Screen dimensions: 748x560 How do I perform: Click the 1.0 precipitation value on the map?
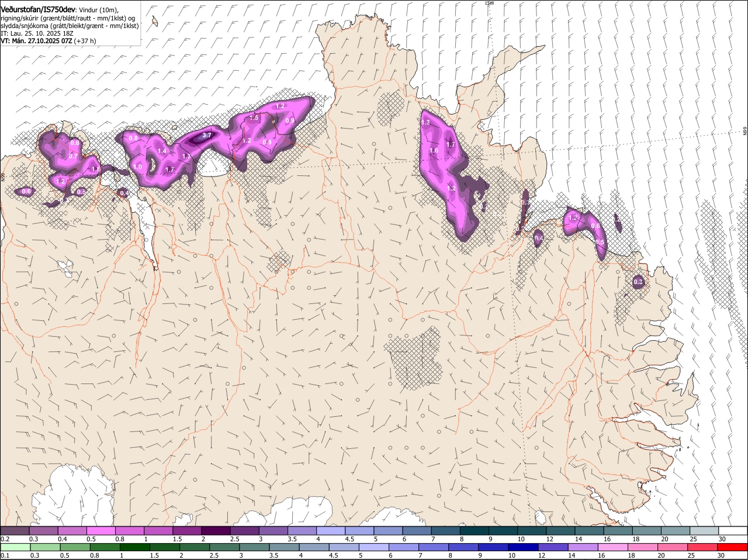(x=137, y=167)
